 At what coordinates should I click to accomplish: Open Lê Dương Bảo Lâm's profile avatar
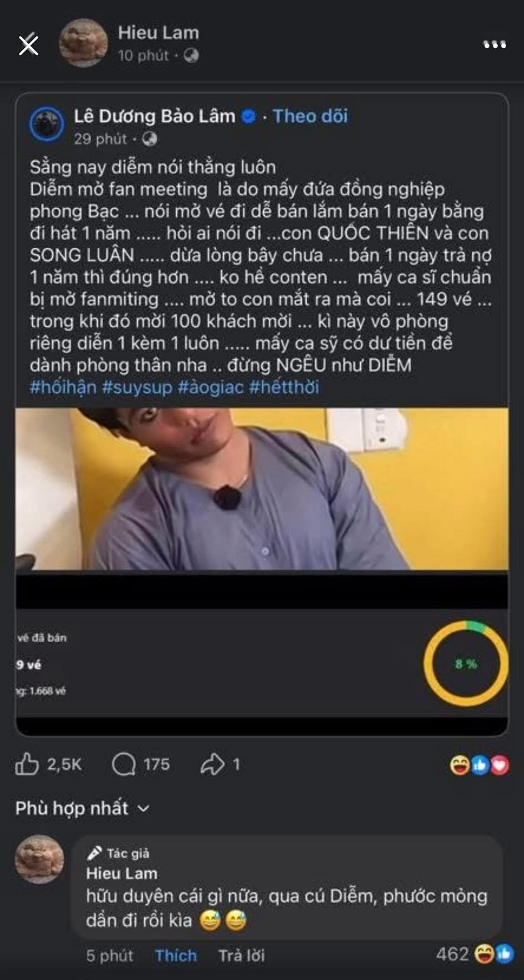click(47, 124)
